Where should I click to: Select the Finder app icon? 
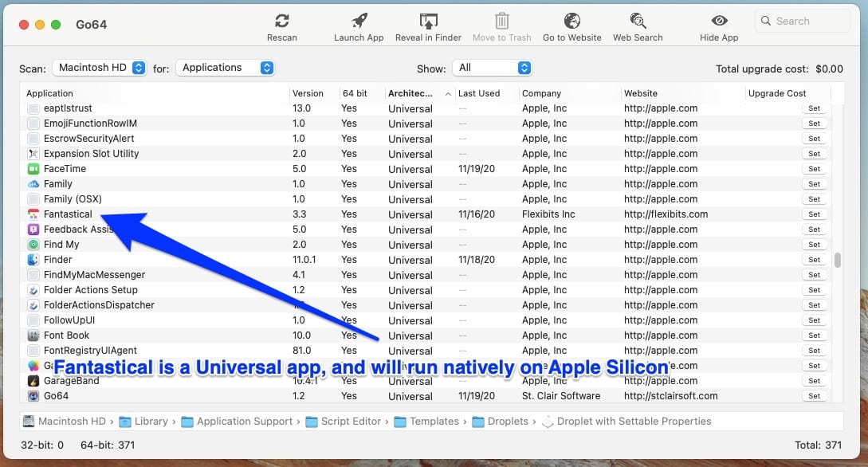coord(33,260)
